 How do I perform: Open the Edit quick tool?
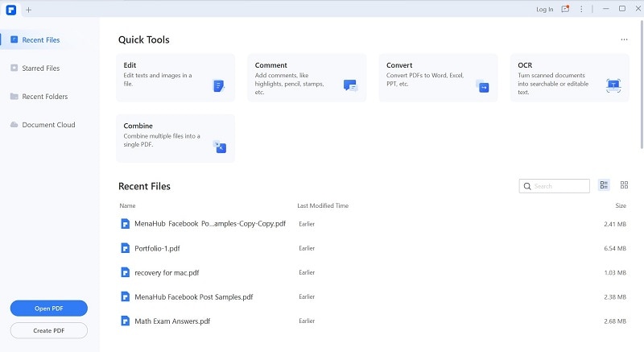175,77
